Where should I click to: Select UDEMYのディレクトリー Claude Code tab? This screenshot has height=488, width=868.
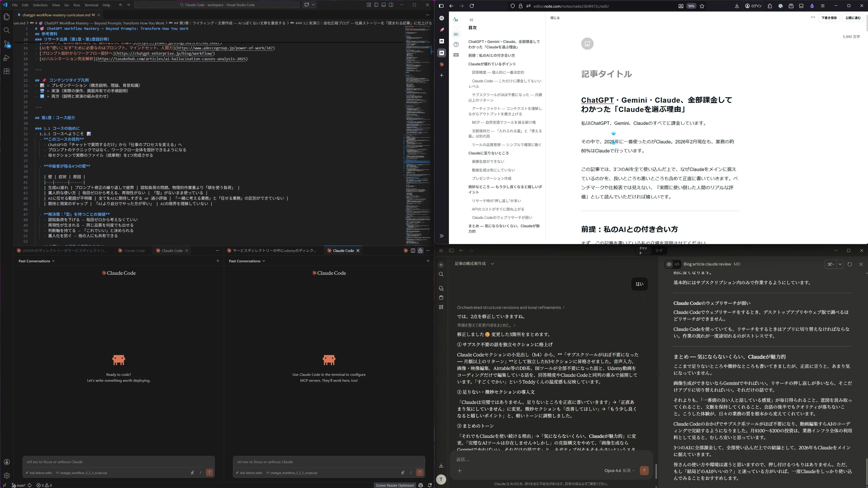click(x=64, y=250)
